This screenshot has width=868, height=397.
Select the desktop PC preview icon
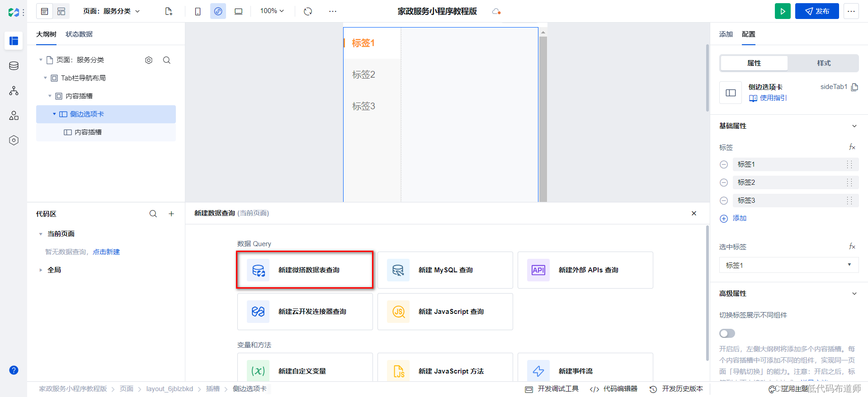point(238,11)
